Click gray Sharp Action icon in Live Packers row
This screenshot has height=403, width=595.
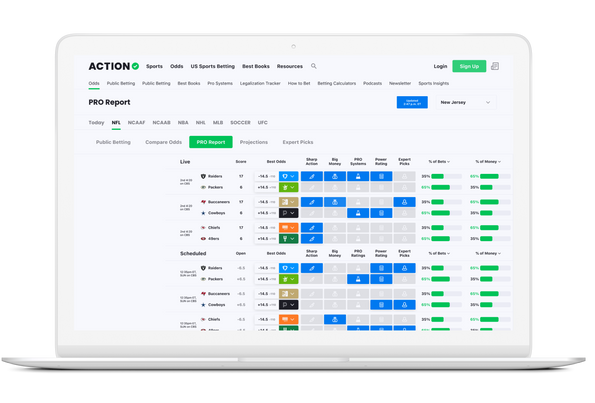click(x=312, y=187)
